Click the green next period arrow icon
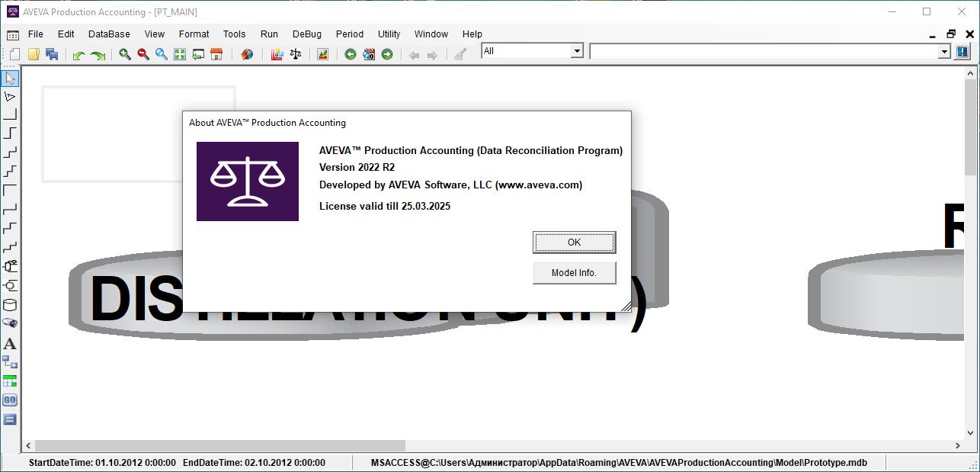The height and width of the screenshot is (472, 980). [387, 54]
